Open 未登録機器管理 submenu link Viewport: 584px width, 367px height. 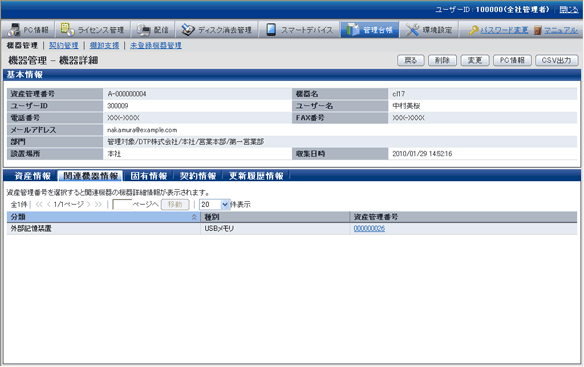tap(156, 45)
